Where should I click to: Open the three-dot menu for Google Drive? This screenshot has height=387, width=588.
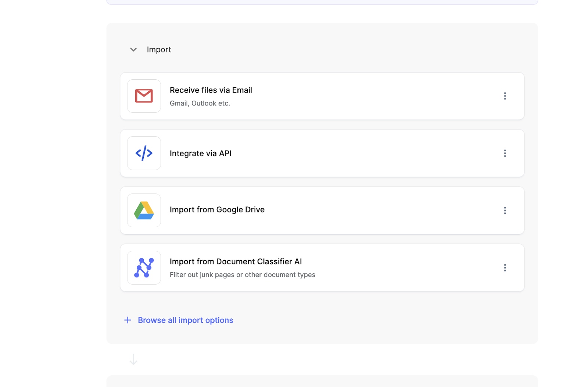(x=505, y=210)
